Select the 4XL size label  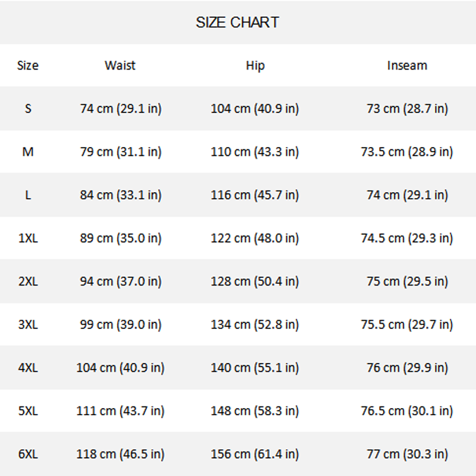[28, 368]
